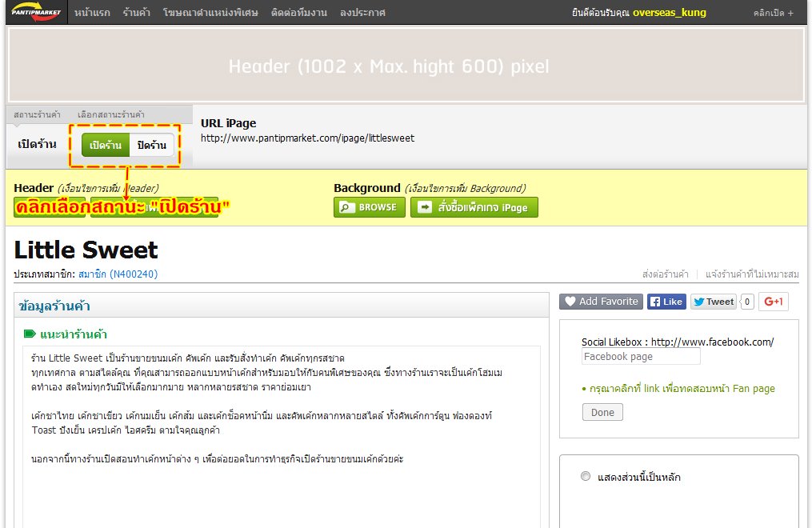Image resolution: width=812 pixels, height=528 pixels.
Task: Click arrow icon on สั่งซื้อแพ็คเกจ iPage button
Action: point(425,207)
